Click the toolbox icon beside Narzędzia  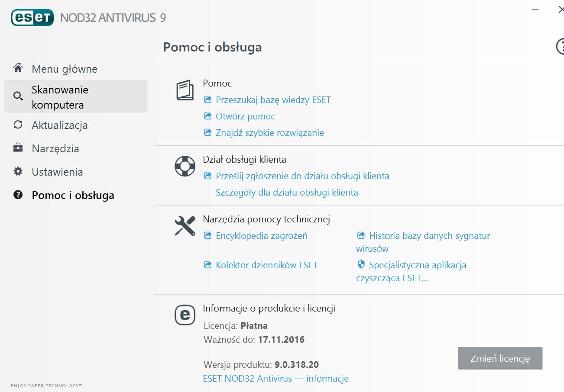pyautogui.click(x=18, y=148)
